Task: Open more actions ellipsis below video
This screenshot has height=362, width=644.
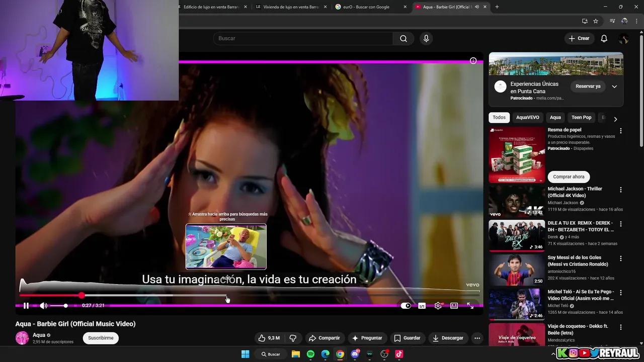Action: click(x=477, y=338)
